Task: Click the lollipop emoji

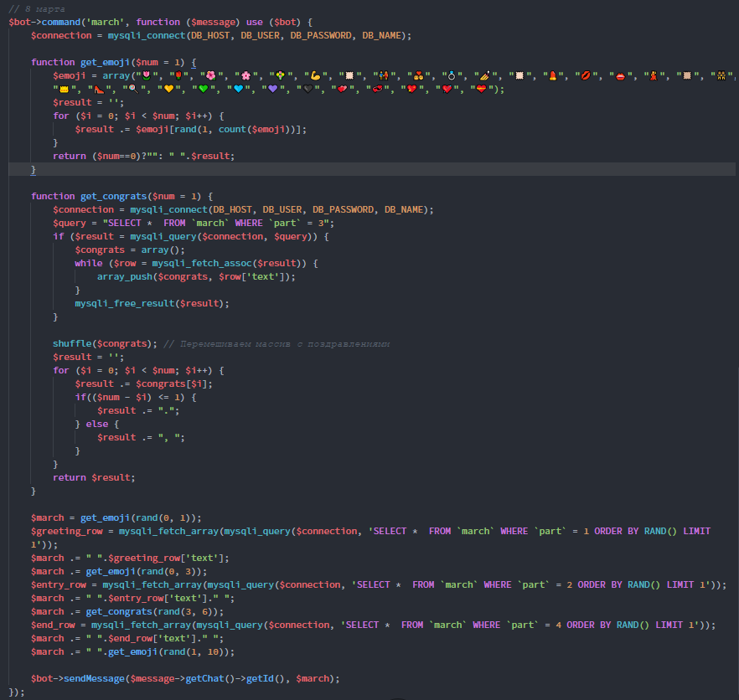Action: tap(134, 90)
